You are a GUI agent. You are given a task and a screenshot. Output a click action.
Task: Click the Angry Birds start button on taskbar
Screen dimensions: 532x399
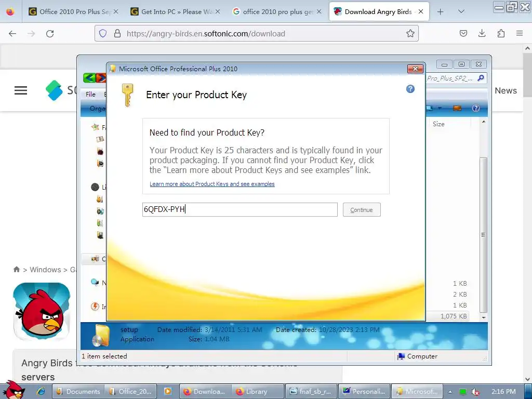(14, 390)
